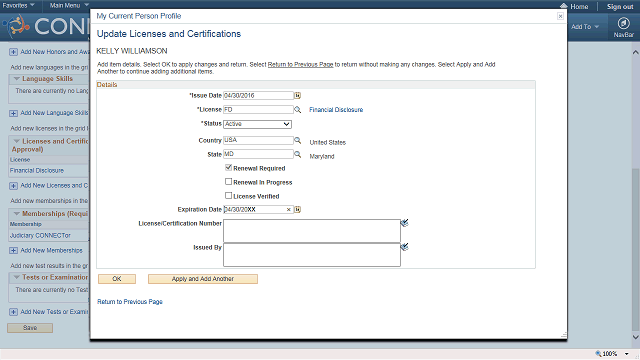The height and width of the screenshot is (360, 640).
Task: Click in the Issued By text area
Action: click(x=312, y=255)
